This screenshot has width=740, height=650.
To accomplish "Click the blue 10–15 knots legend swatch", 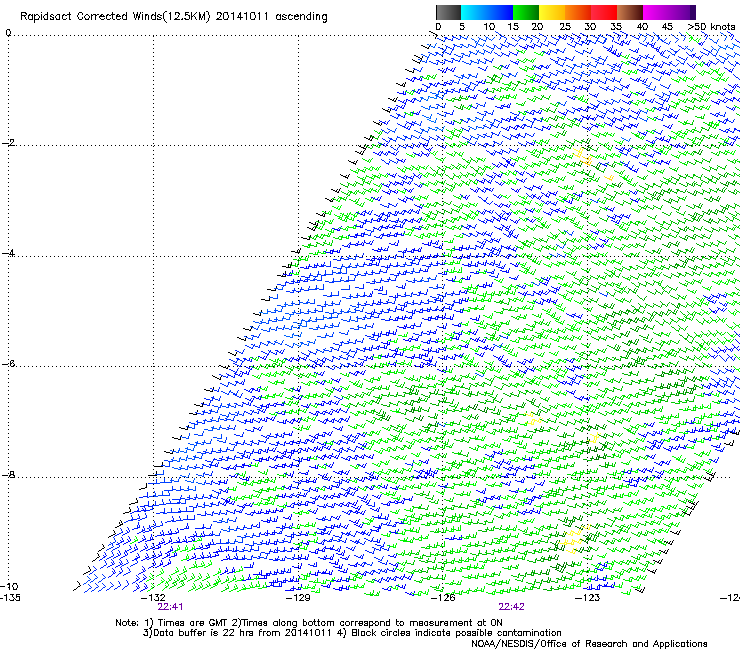I will pos(500,12).
